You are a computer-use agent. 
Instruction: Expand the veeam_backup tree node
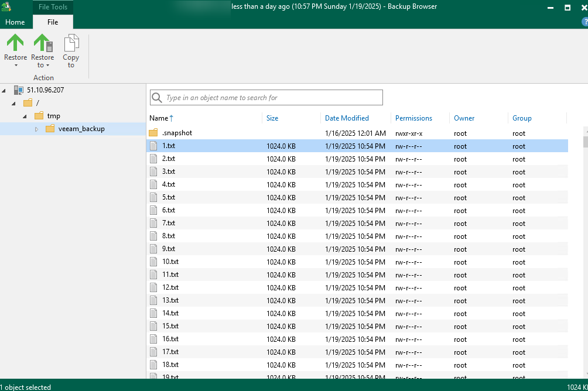36,129
